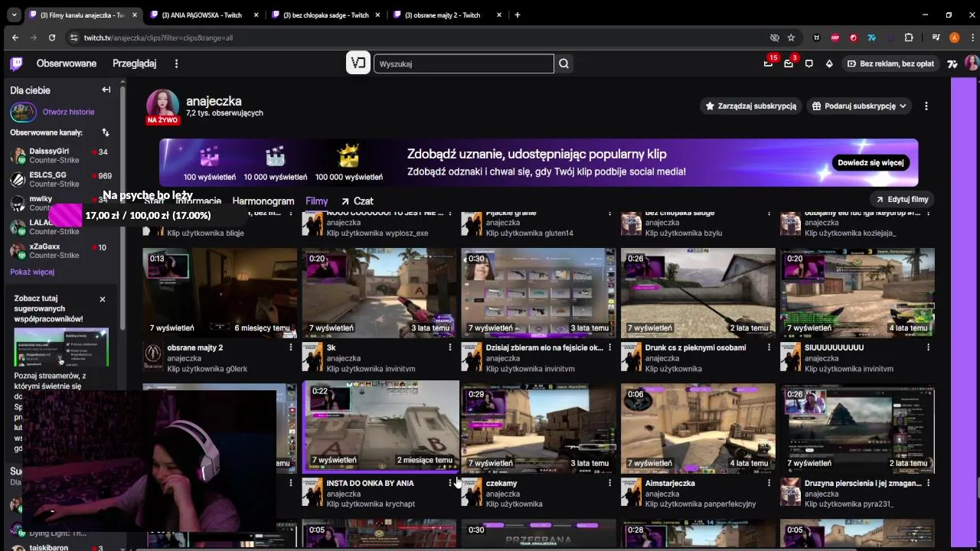980x551 pixels.
Task: Click Edytuj filmy button
Action: (902, 200)
